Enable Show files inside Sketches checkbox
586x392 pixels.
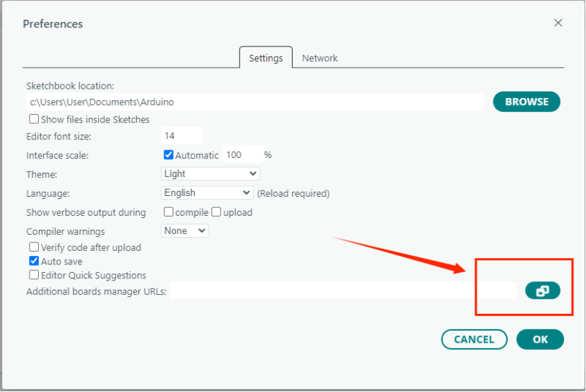click(x=34, y=119)
